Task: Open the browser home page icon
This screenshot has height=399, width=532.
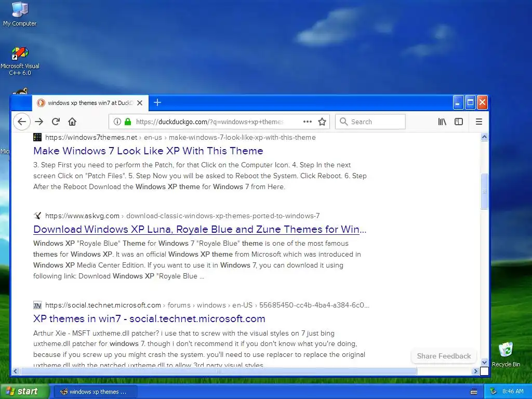Action: pyautogui.click(x=72, y=122)
